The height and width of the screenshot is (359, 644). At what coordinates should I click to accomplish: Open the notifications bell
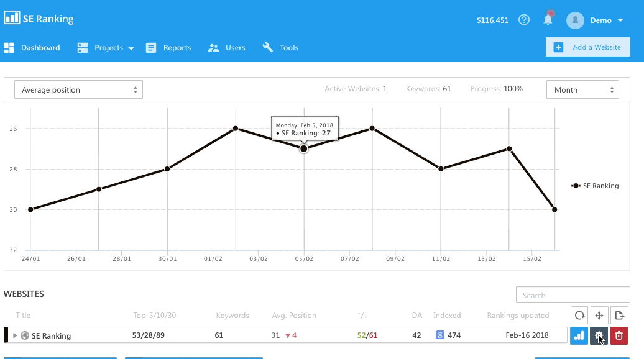tap(548, 19)
